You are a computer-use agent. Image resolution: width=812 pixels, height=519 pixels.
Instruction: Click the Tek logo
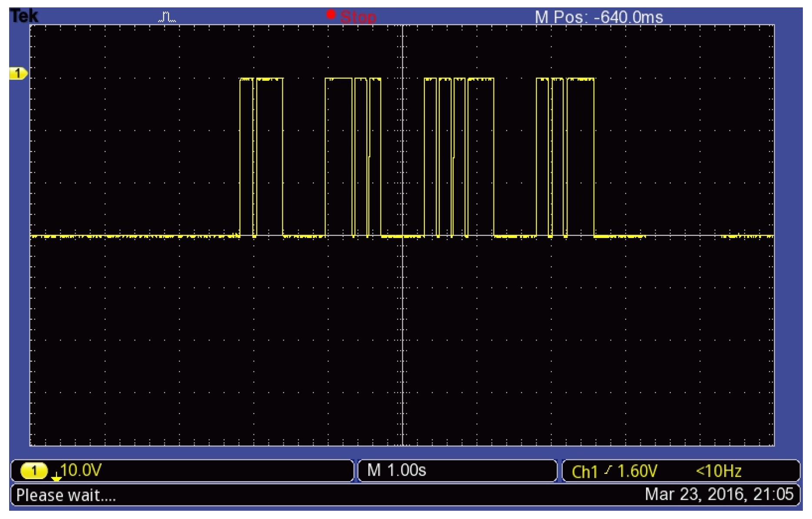pos(24,15)
